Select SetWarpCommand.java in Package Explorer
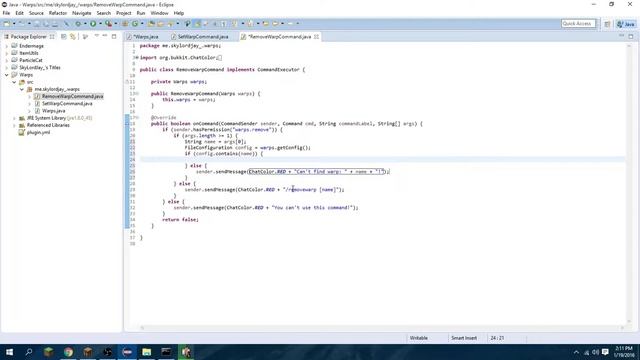 (x=67, y=104)
